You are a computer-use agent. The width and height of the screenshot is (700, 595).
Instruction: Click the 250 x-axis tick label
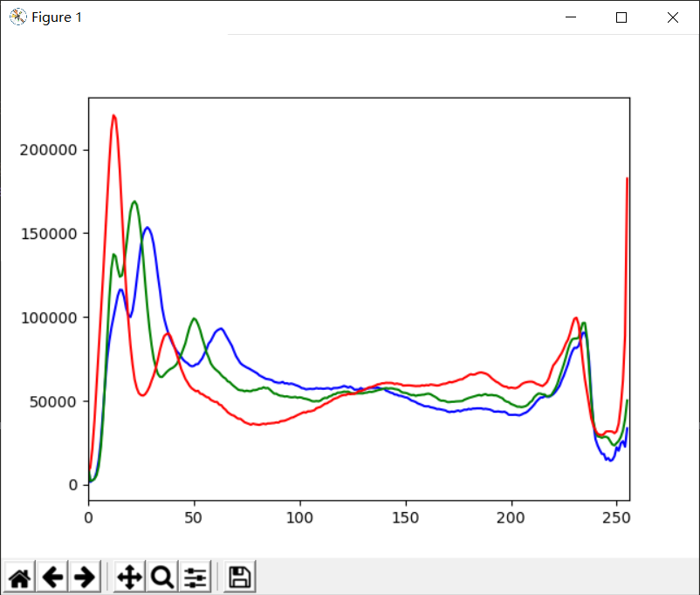click(616, 517)
